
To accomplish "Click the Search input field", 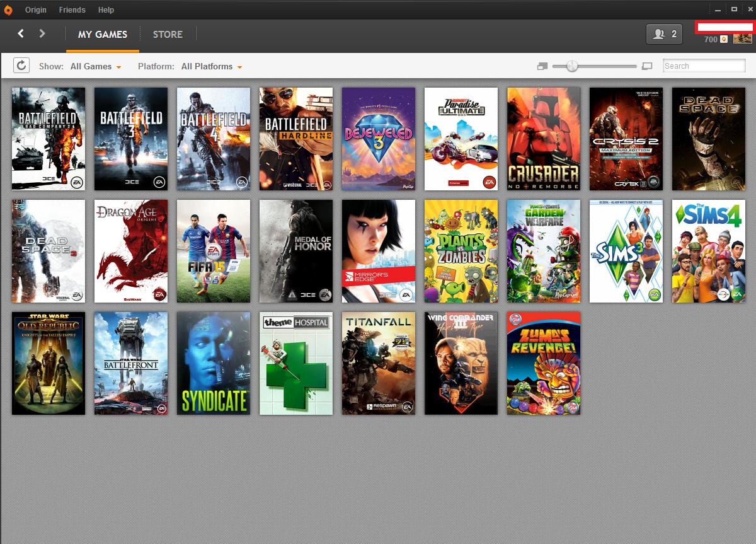I will [704, 66].
